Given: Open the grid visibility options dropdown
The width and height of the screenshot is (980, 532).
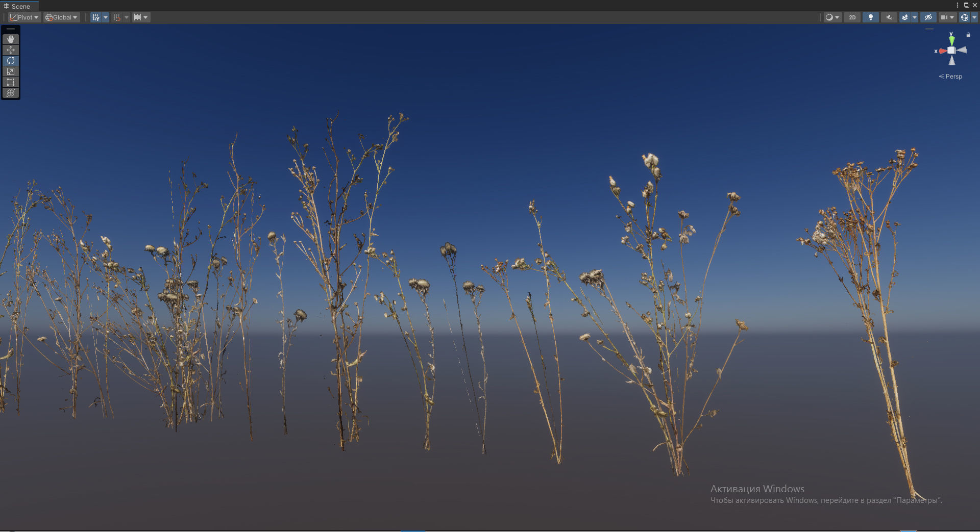Looking at the screenshot, I should 106,17.
